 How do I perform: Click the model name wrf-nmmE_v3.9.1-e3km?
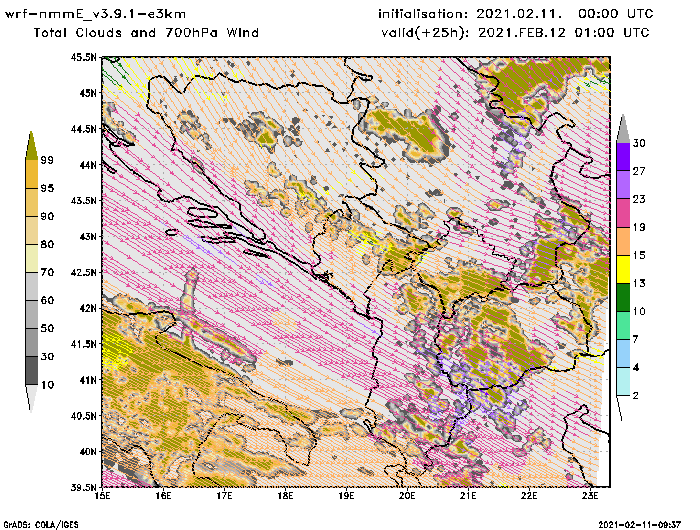[x=96, y=14]
